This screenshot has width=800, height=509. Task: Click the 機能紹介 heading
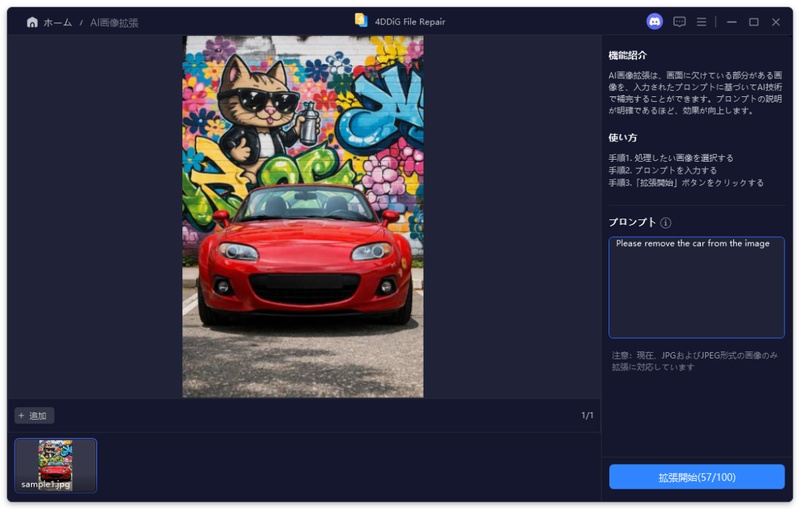pos(628,55)
